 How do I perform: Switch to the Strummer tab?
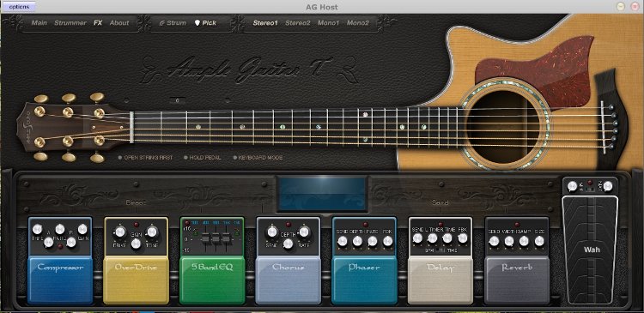point(70,23)
